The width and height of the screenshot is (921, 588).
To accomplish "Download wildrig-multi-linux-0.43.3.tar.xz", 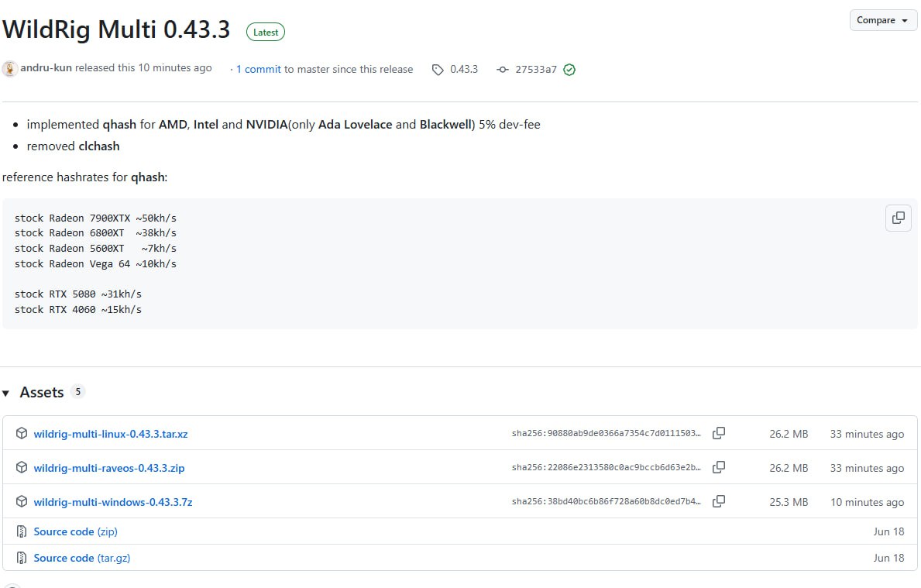I will (111, 434).
